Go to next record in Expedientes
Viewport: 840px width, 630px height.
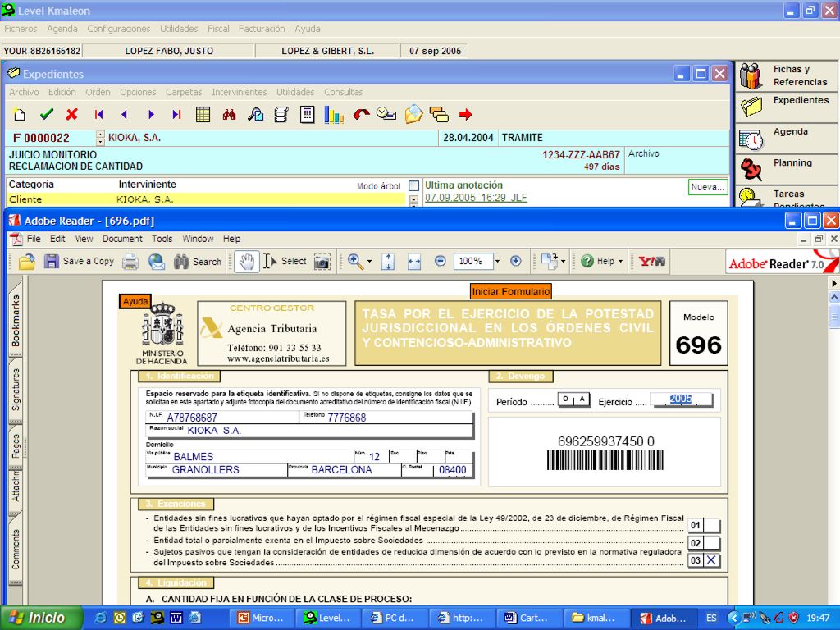click(151, 114)
